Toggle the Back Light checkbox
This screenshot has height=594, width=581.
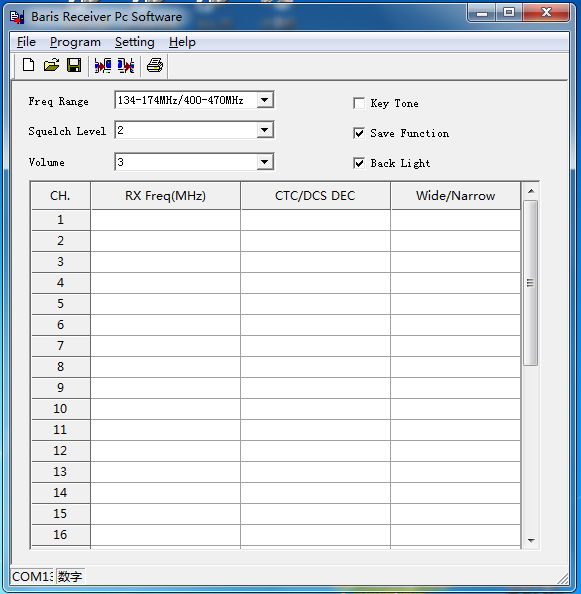tap(359, 163)
